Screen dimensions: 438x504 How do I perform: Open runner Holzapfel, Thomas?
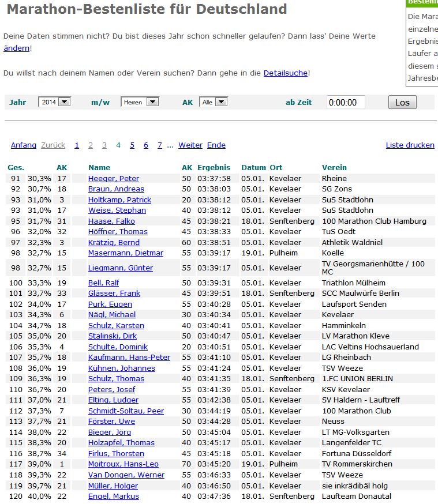click(x=121, y=443)
